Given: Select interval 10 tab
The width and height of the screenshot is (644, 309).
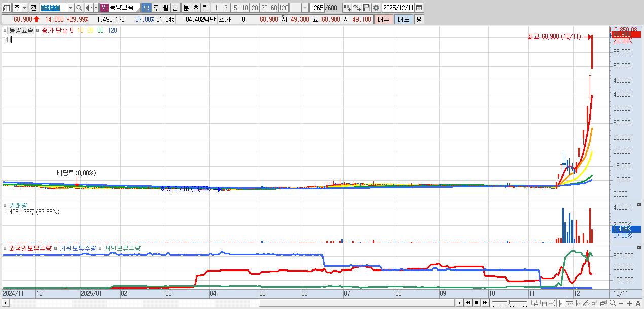Looking at the screenshot, I should (245, 8).
